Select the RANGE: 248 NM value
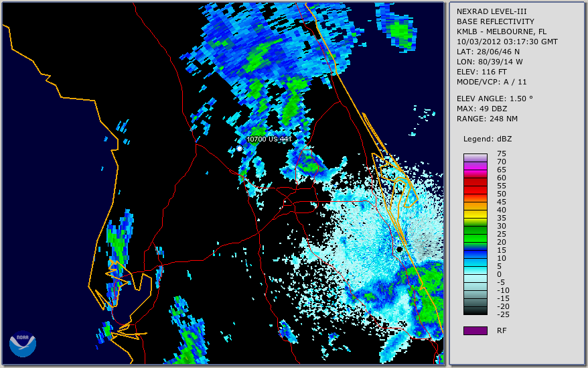588x368 pixels. point(487,119)
